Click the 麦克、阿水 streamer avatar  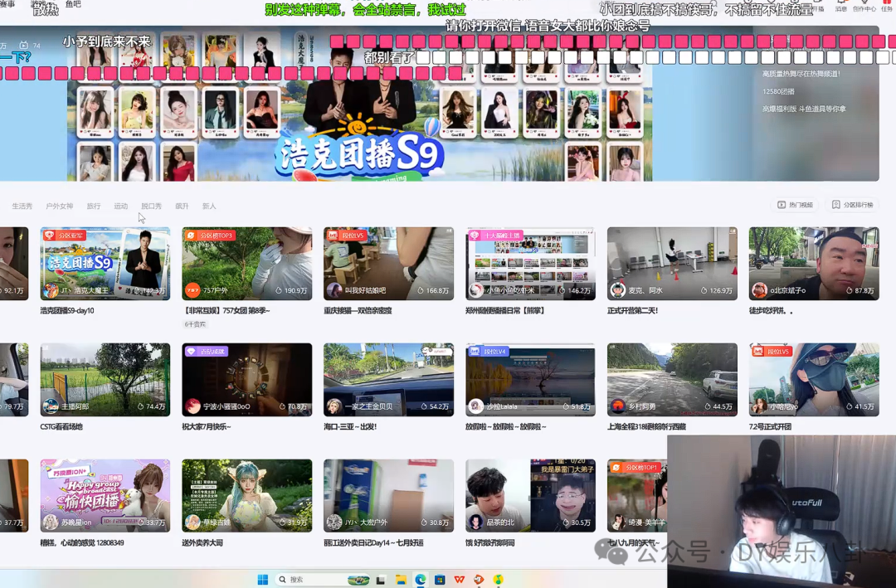(618, 290)
